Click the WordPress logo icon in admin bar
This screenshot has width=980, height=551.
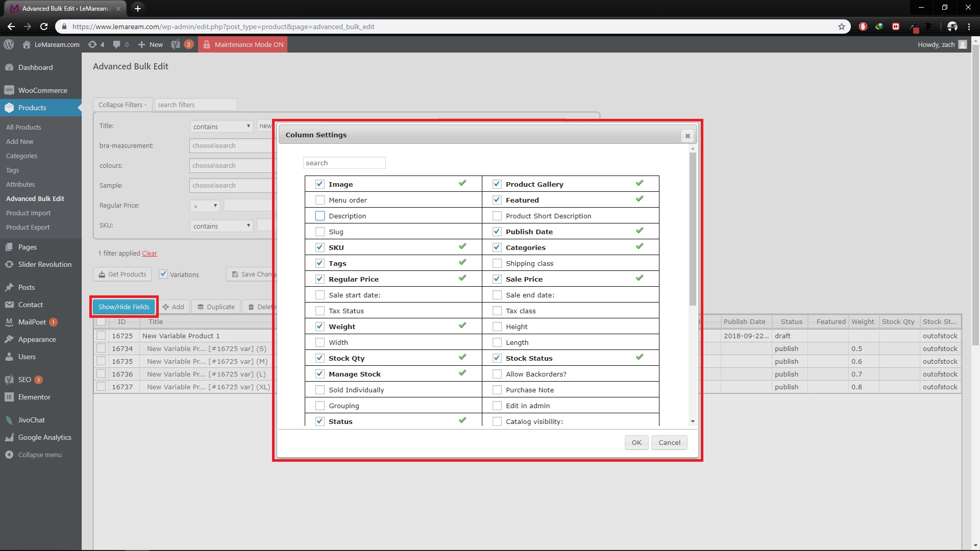point(9,44)
